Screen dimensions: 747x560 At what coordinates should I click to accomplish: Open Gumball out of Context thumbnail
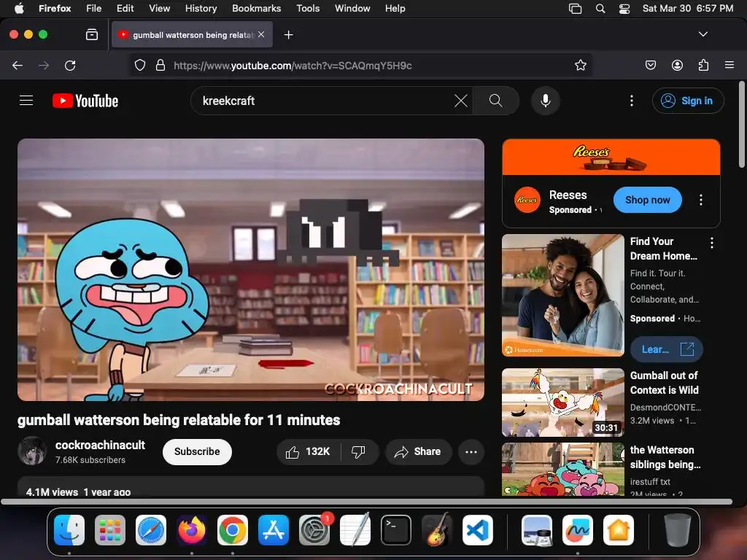(562, 402)
